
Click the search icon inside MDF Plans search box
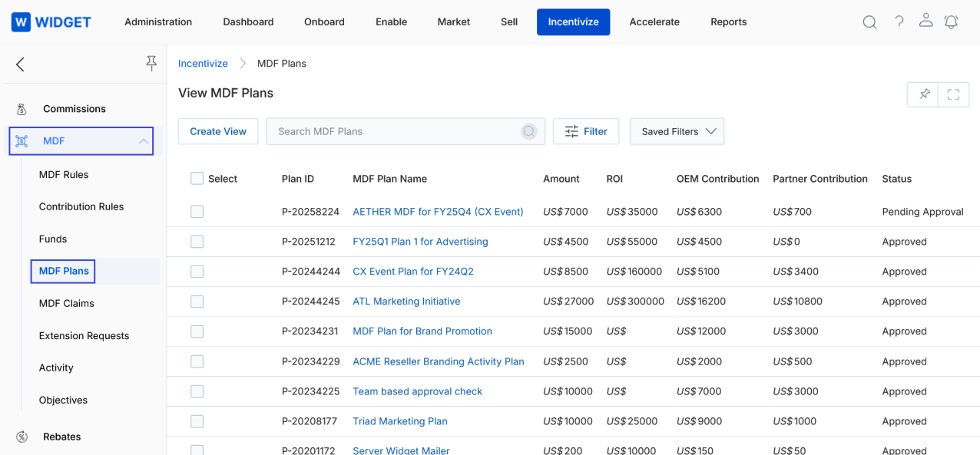coord(529,131)
